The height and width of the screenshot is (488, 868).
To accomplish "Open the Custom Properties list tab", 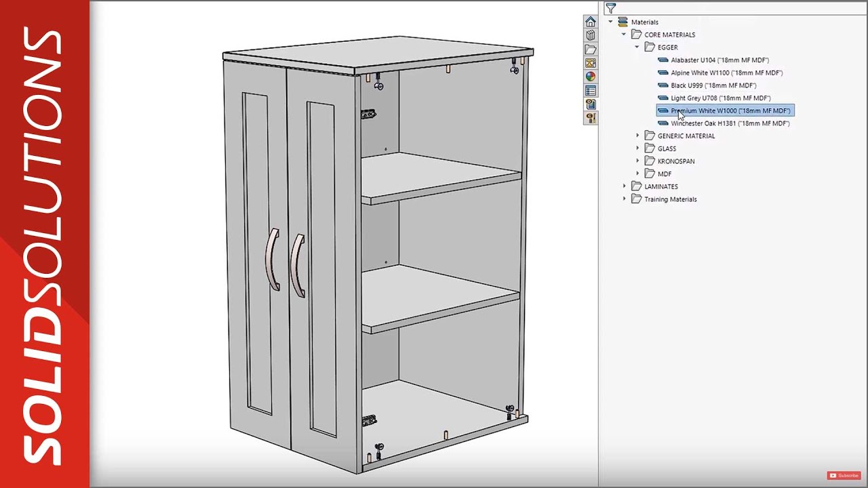I will tap(591, 91).
